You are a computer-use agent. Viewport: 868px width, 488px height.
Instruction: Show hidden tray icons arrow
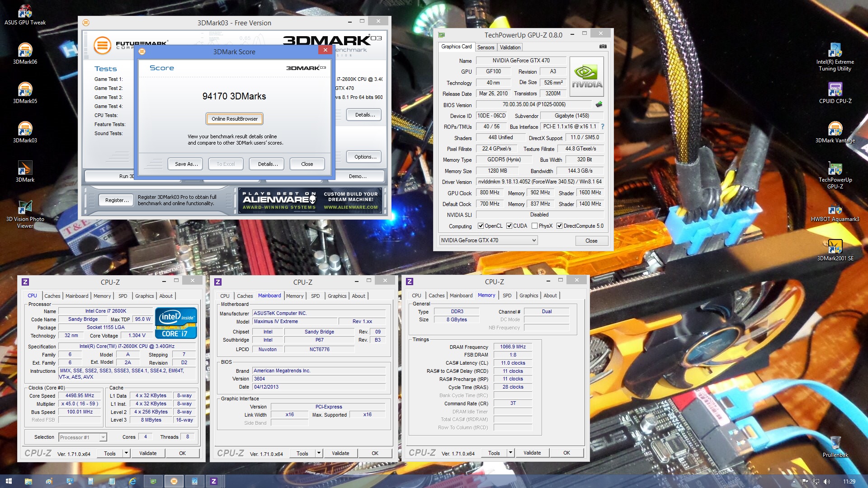coord(794,481)
